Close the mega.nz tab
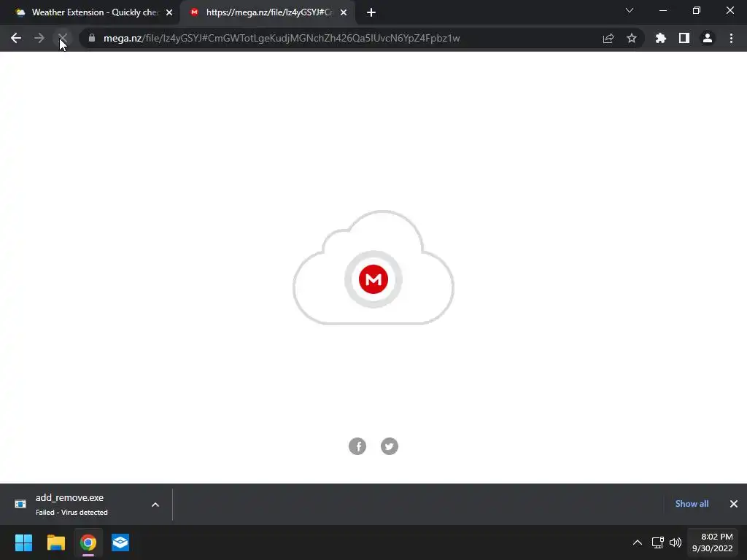The height and width of the screenshot is (560, 747). (x=344, y=12)
